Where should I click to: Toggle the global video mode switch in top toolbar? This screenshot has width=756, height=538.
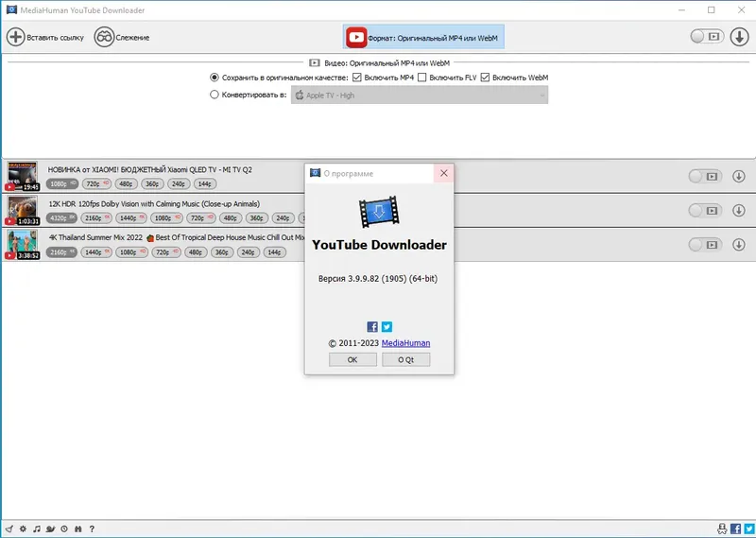click(707, 36)
